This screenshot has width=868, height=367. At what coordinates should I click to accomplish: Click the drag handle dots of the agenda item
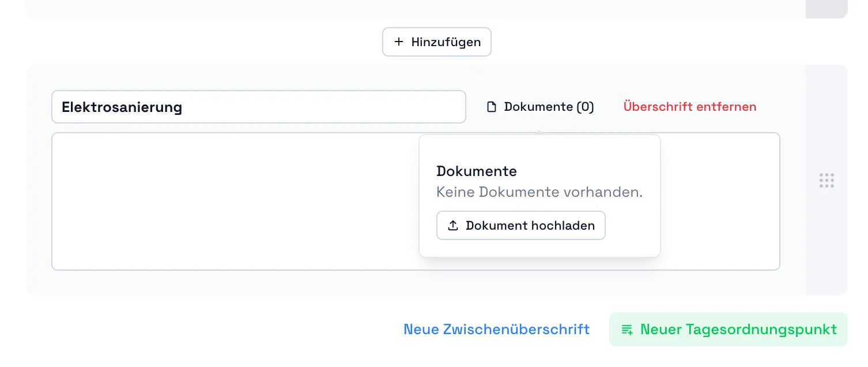[x=827, y=180]
